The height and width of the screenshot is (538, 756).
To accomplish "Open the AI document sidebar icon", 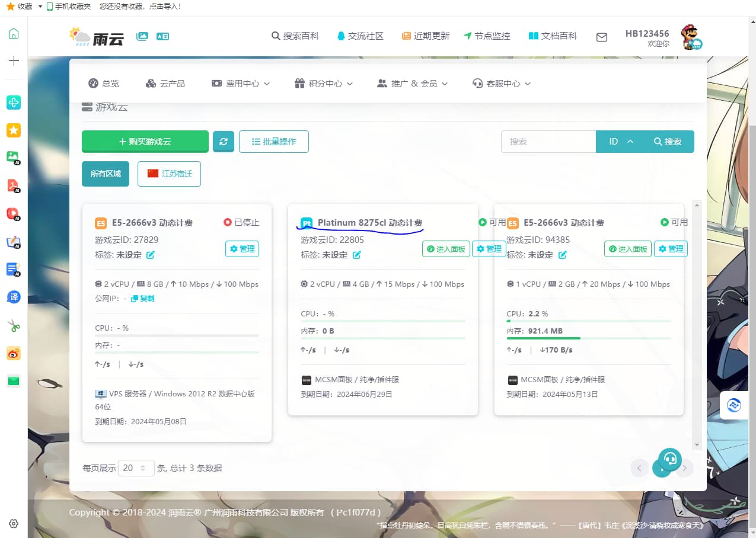I will tap(14, 269).
